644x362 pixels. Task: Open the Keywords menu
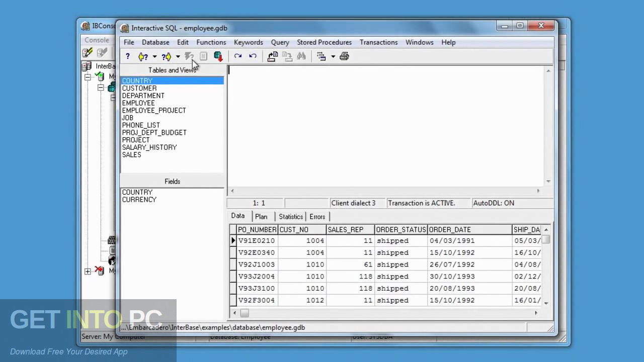[249, 42]
